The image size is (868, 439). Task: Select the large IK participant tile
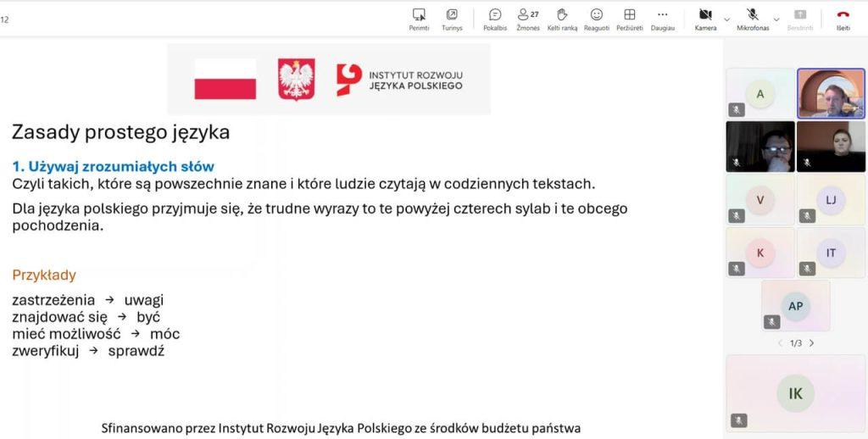795,393
